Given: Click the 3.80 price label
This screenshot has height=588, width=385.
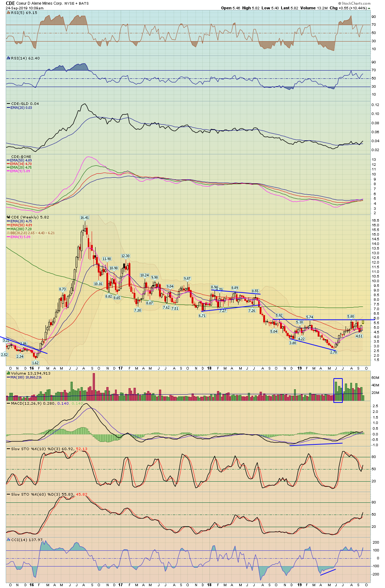Looking at the screenshot, I should [x=293, y=343].
